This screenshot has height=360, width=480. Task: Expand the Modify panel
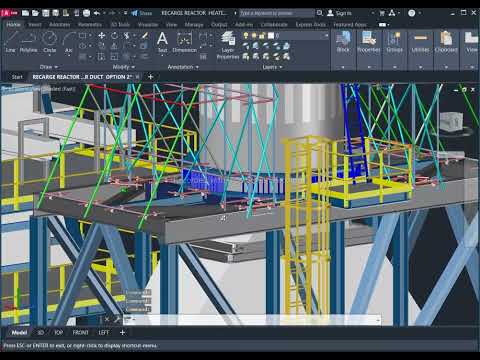coord(123,67)
